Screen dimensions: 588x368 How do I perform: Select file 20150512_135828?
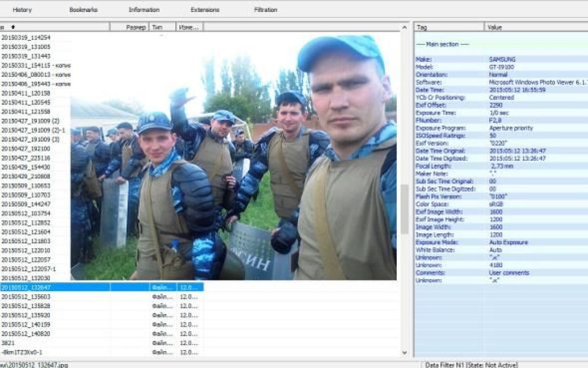[26, 306]
